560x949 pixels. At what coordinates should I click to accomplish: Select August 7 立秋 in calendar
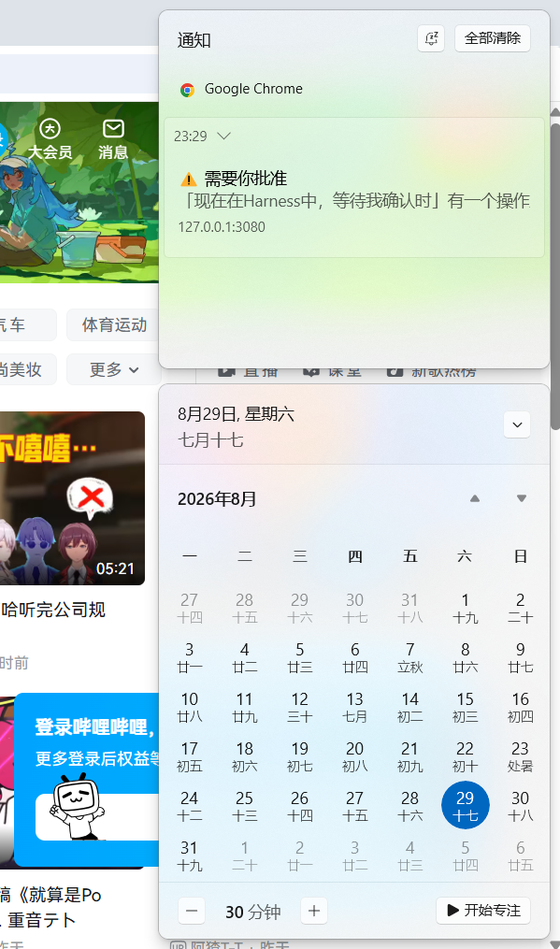coord(409,657)
